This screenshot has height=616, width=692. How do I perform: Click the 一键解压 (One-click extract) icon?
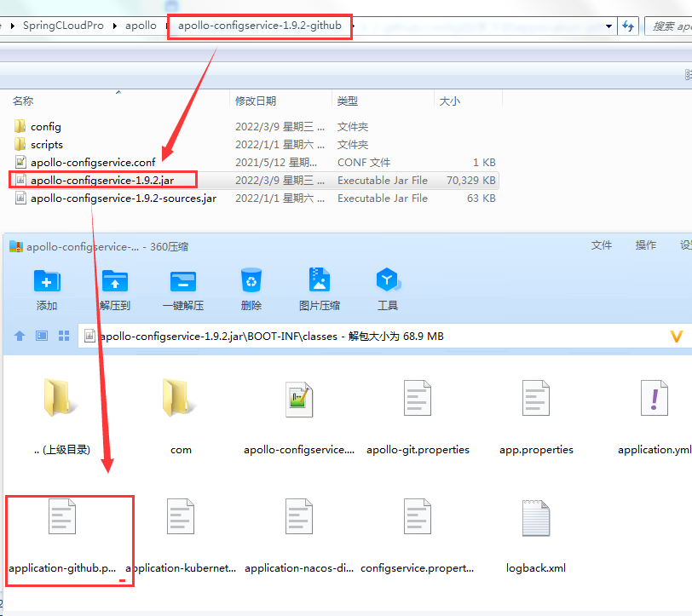[x=183, y=281]
